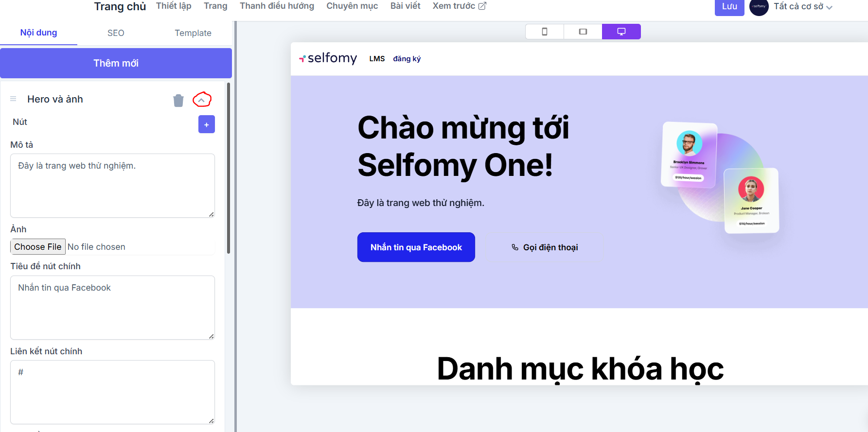Click the Thêm mới button
868x432 pixels.
116,63
